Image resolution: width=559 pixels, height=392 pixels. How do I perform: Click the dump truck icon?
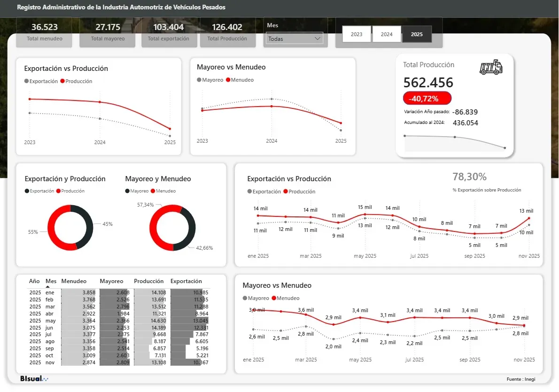[x=491, y=68]
